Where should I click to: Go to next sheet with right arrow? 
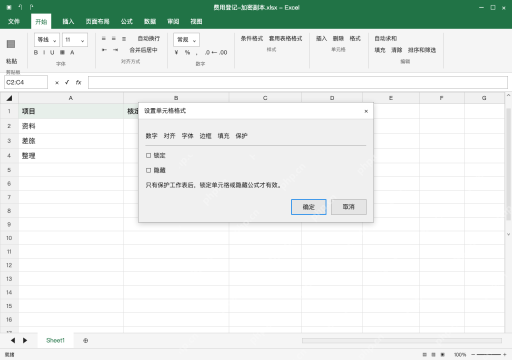[x=25, y=340]
